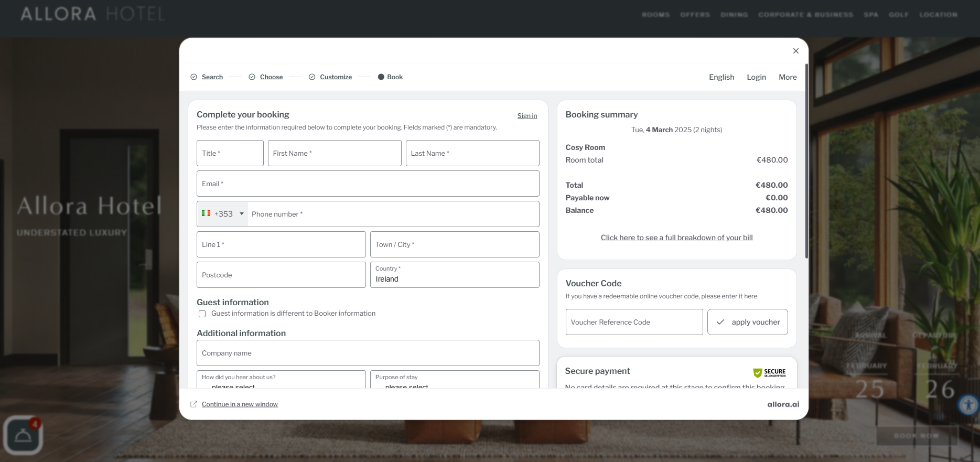This screenshot has width=980, height=462.
Task: Open the More menu
Action: [788, 77]
